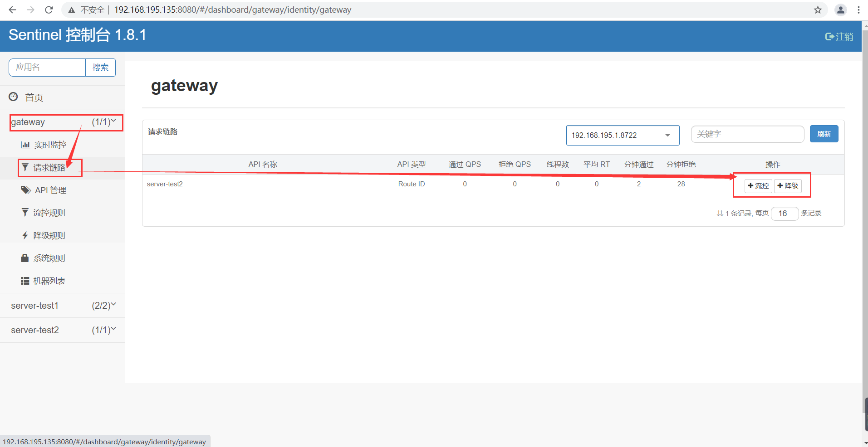The width and height of the screenshot is (868, 447).
Task: Click the 分钟拒绝 value 28
Action: click(681, 184)
